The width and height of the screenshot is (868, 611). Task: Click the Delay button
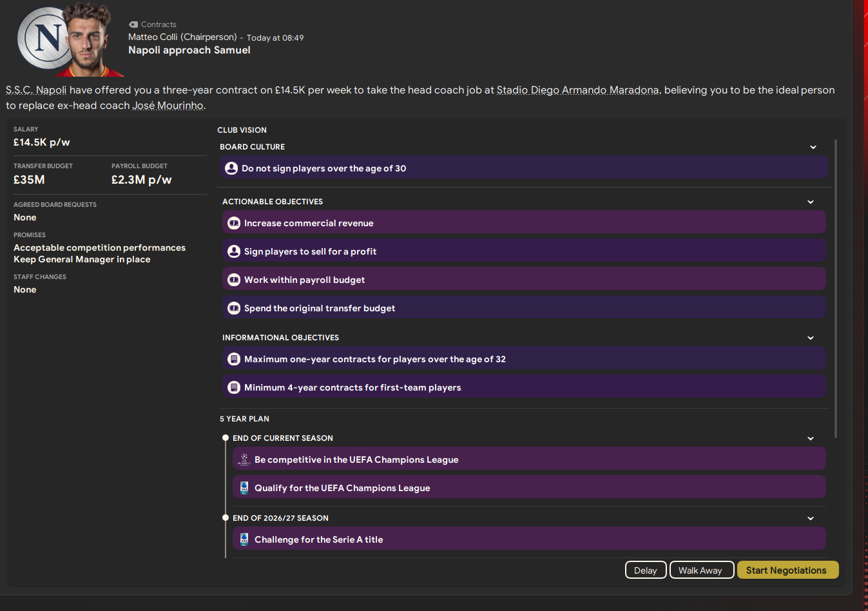645,570
